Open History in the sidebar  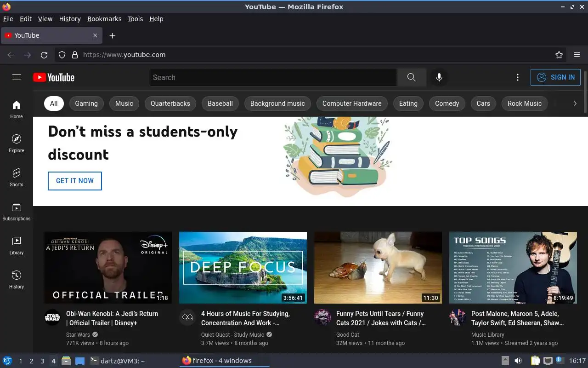tap(17, 280)
